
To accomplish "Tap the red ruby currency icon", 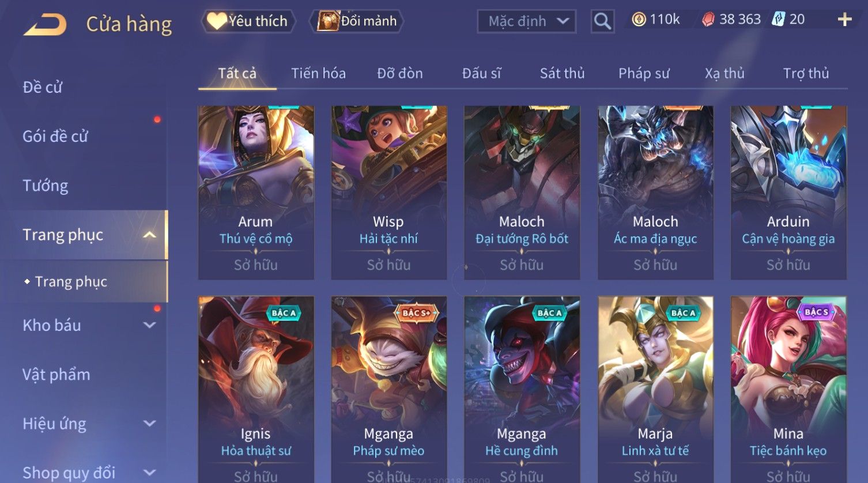I will click(x=708, y=20).
